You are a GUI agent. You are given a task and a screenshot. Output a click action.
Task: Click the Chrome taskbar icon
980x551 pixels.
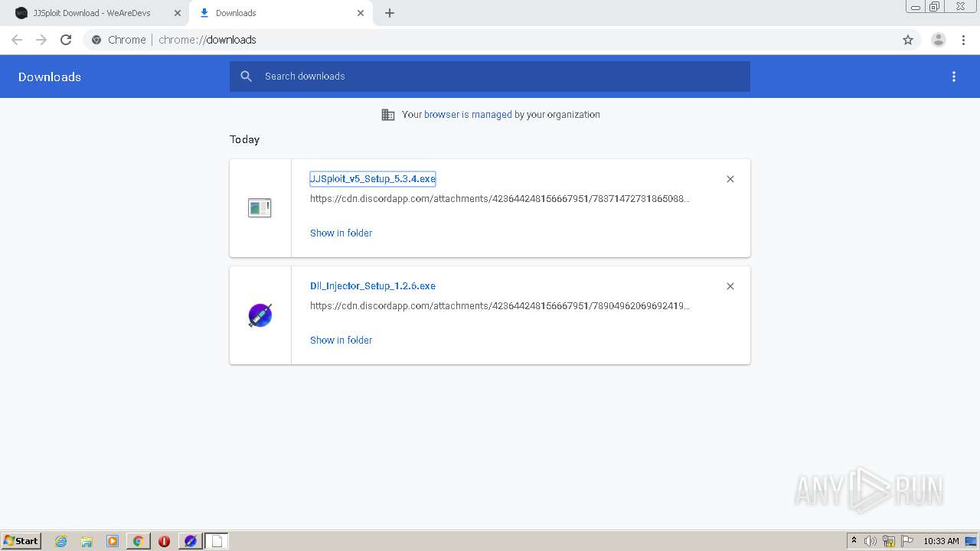coord(138,541)
